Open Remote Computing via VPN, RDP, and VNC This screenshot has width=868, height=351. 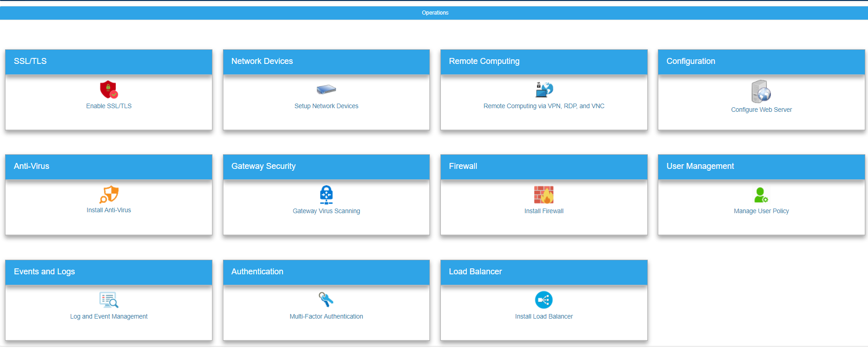pos(544,106)
